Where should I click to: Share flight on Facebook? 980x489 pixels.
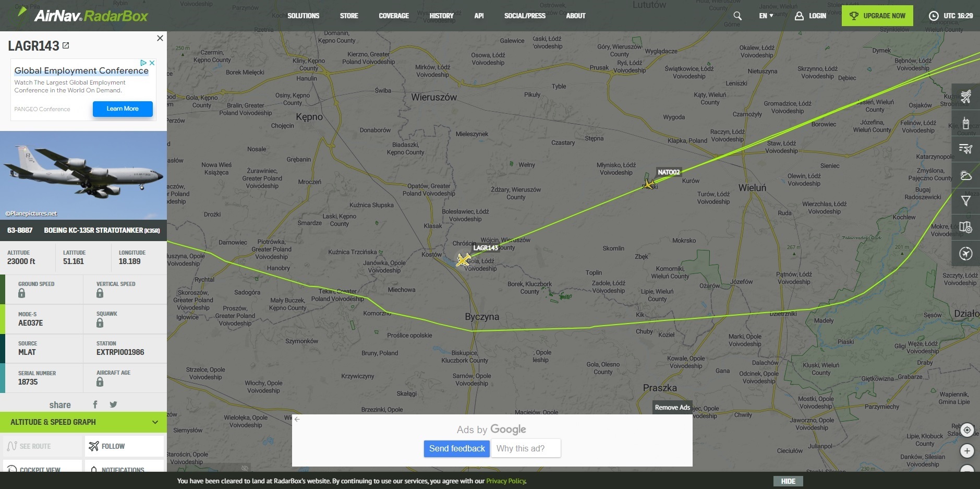click(95, 404)
